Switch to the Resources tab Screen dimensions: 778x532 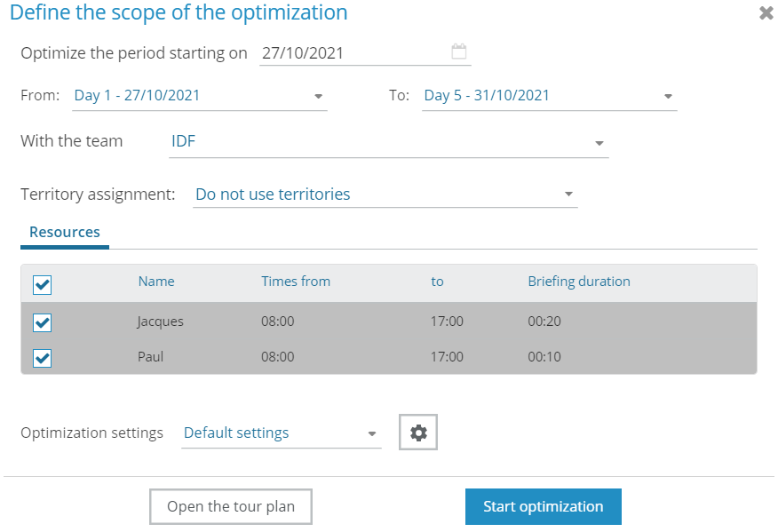pos(65,233)
